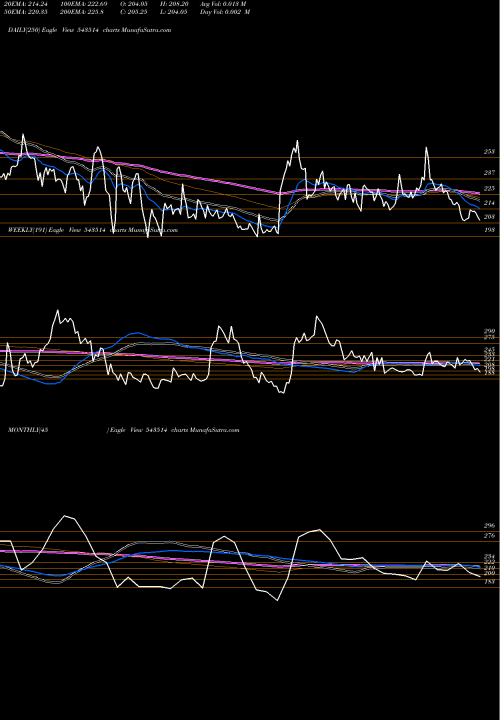Click the 200EMA value readout

pos(82,12)
